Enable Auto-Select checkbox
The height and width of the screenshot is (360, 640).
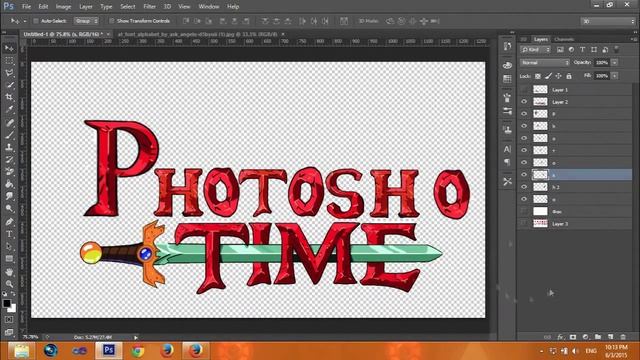(x=36, y=21)
